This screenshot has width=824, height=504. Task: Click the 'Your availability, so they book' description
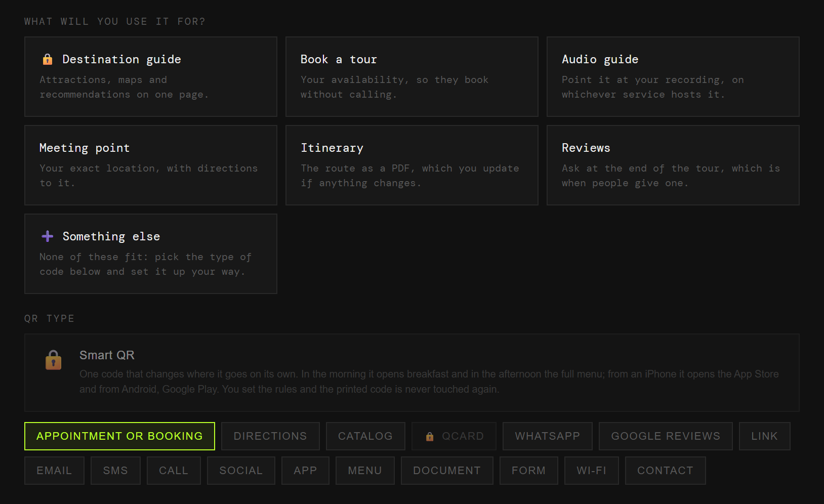click(x=395, y=87)
